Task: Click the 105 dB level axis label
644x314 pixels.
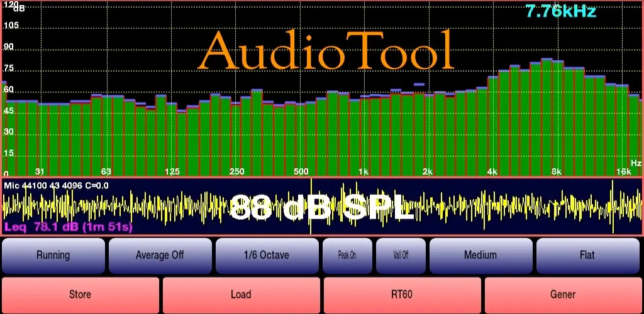Action: (11, 25)
